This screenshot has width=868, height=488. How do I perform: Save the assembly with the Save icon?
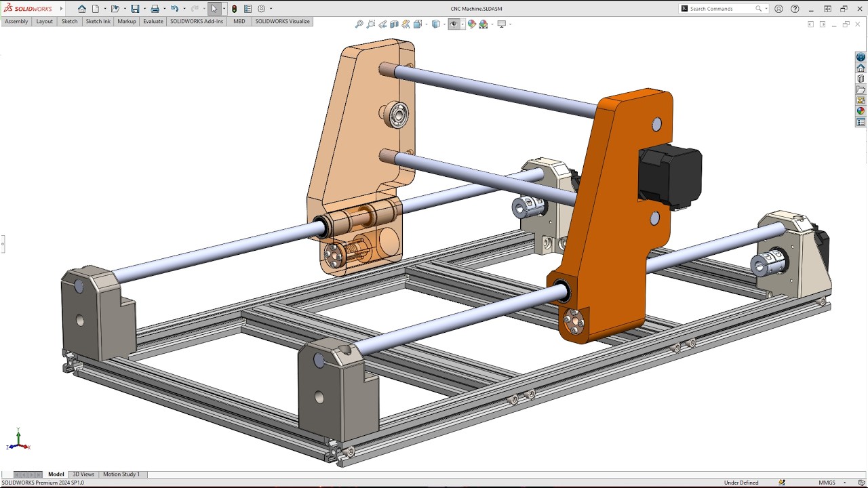(x=135, y=9)
